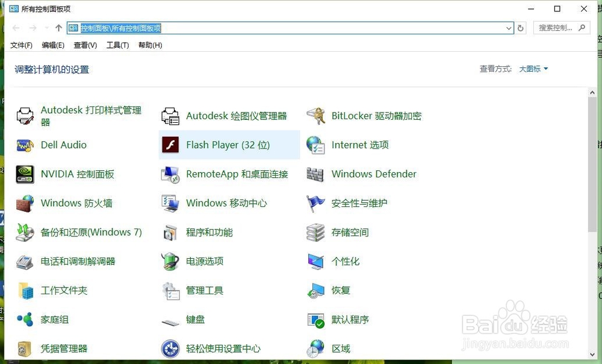Open the Windows 防火墙 icon
The width and height of the screenshot is (602, 364).
(25, 203)
